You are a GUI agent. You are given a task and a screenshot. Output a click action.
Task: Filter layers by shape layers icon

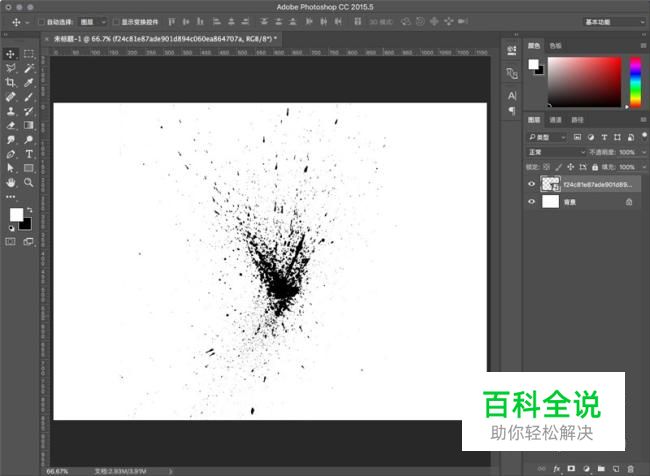click(x=617, y=137)
